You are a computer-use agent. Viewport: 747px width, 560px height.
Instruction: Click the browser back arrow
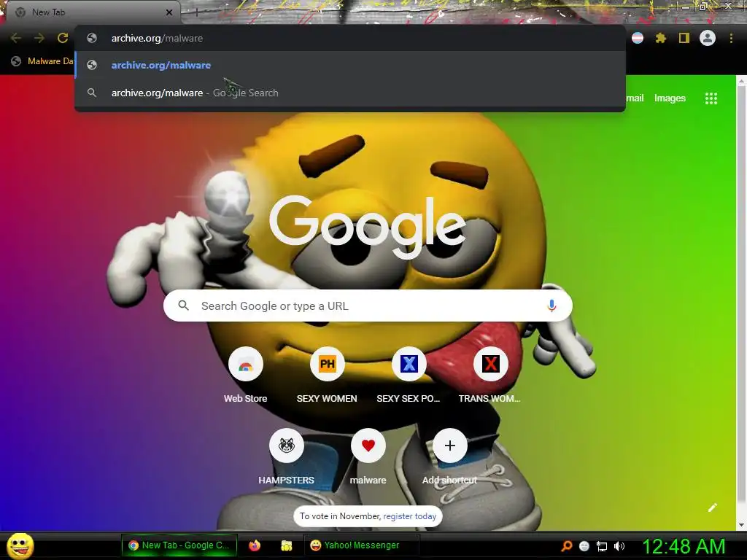click(16, 38)
